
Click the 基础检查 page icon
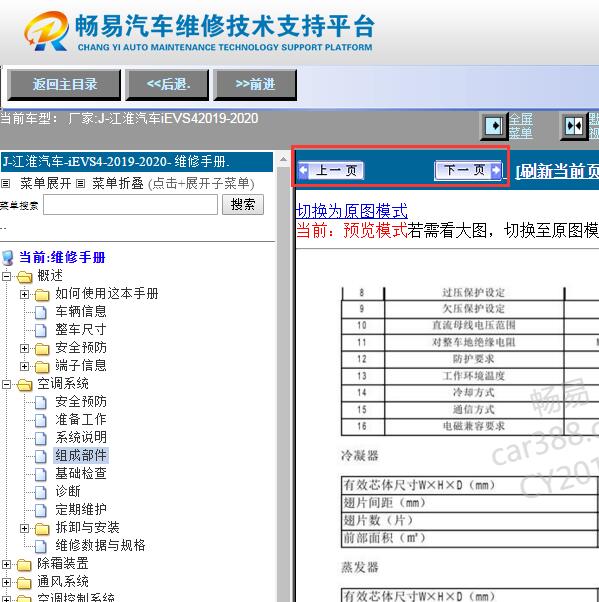tap(41, 474)
